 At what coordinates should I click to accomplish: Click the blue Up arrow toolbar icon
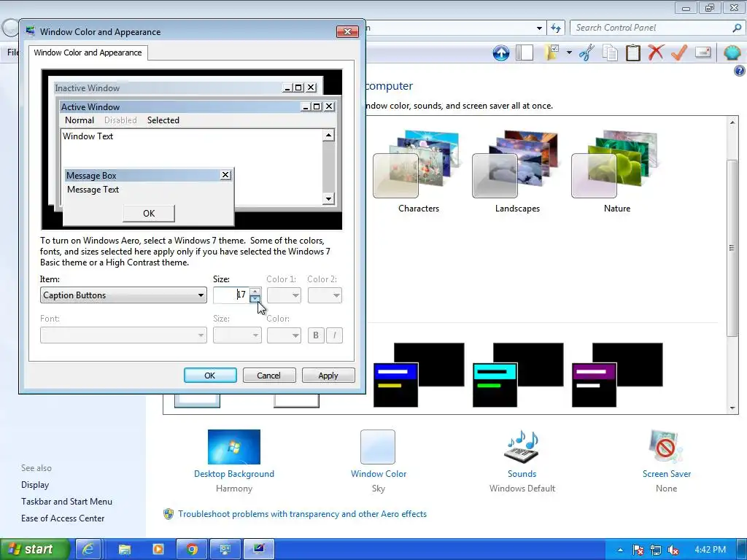[x=500, y=52]
